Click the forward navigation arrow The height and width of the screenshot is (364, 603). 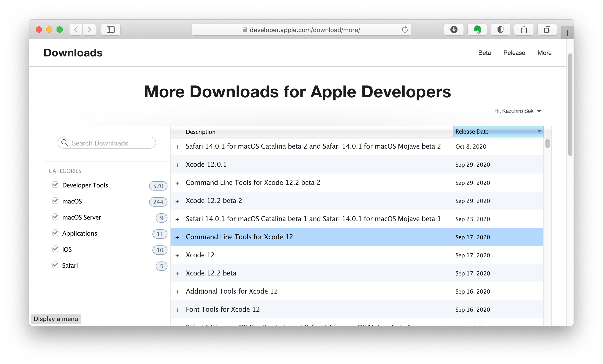click(x=89, y=30)
